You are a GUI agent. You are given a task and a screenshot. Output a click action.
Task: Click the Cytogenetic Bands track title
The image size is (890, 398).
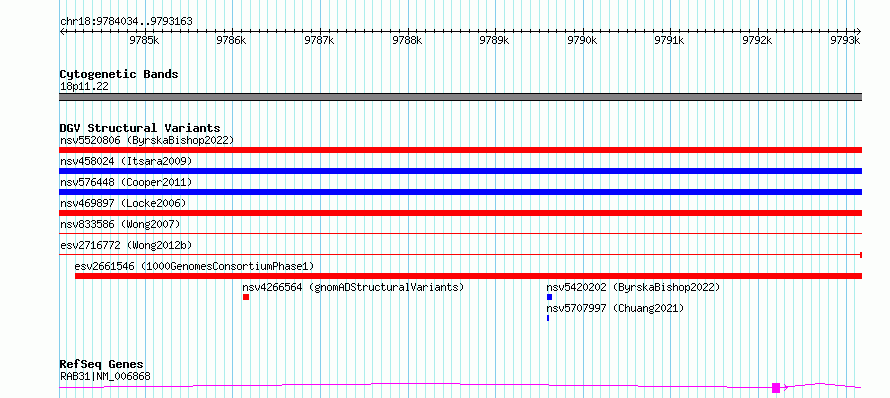(119, 74)
